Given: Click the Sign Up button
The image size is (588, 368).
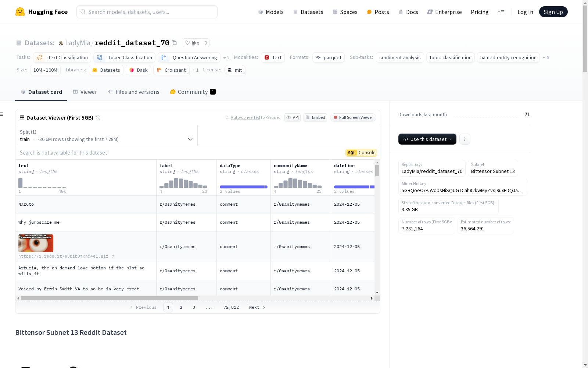Looking at the screenshot, I should point(553,12).
